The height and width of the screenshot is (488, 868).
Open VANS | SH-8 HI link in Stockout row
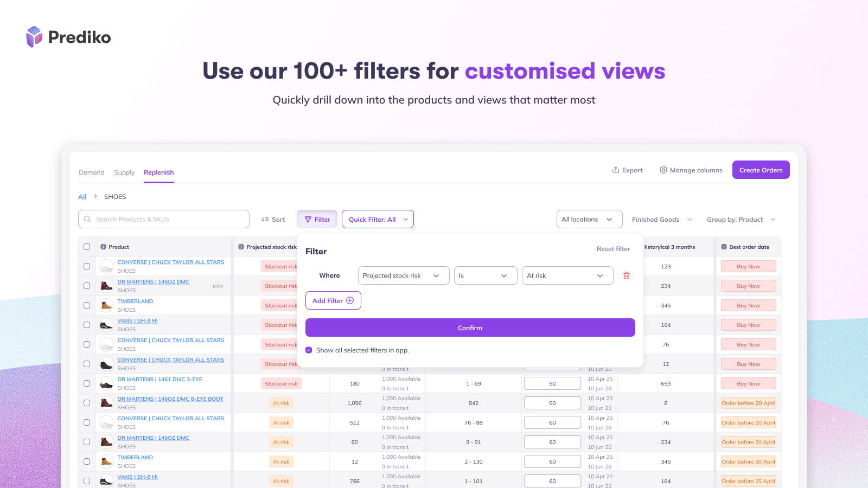[137, 320]
